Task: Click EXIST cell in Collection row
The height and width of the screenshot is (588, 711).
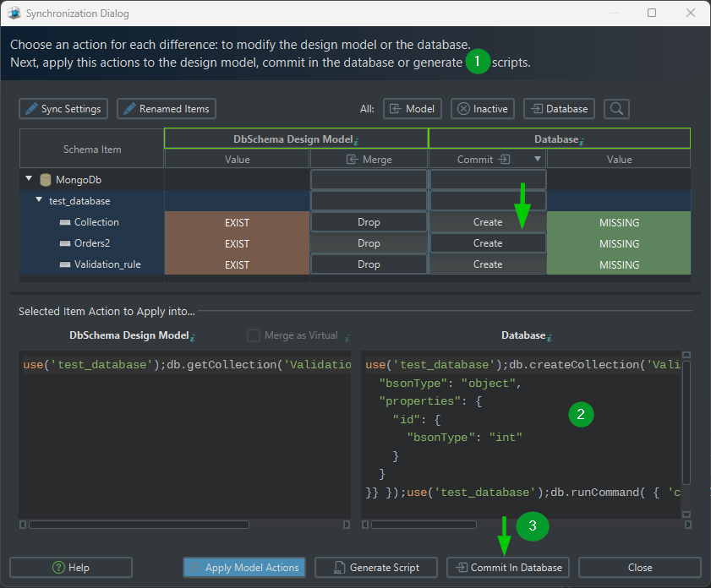Action: point(237,222)
